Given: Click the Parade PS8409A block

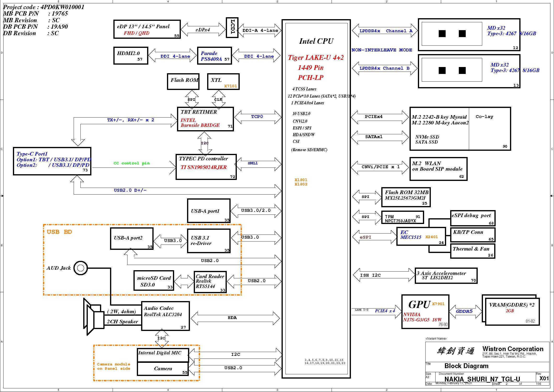Looking at the screenshot, I should (x=215, y=56).
